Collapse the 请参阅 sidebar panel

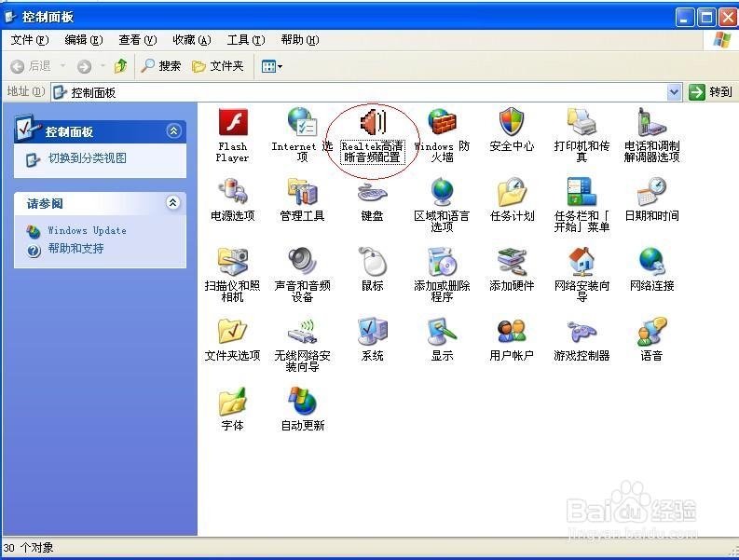[x=173, y=203]
